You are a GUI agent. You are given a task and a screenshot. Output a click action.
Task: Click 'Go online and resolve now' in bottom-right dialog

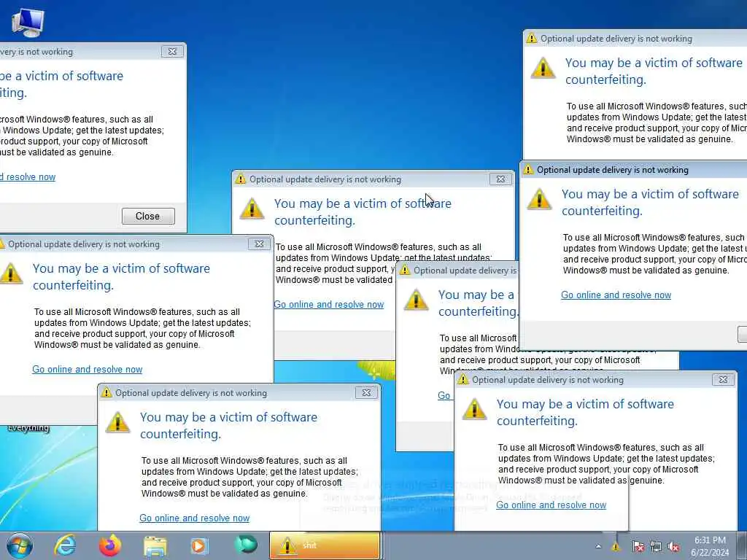[551, 505]
